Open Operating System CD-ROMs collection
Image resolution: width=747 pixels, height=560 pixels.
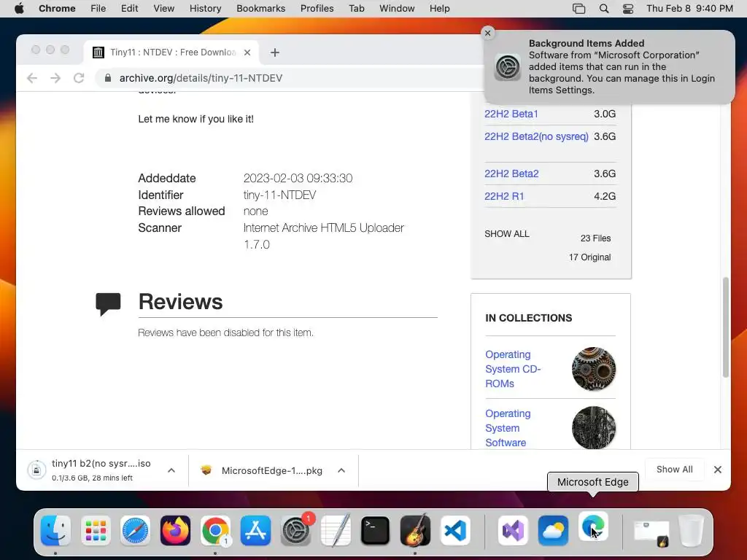coord(513,369)
